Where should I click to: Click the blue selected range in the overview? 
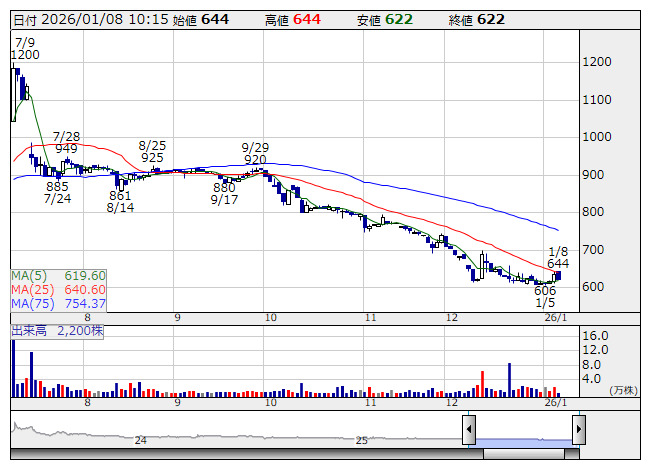[x=523, y=440]
